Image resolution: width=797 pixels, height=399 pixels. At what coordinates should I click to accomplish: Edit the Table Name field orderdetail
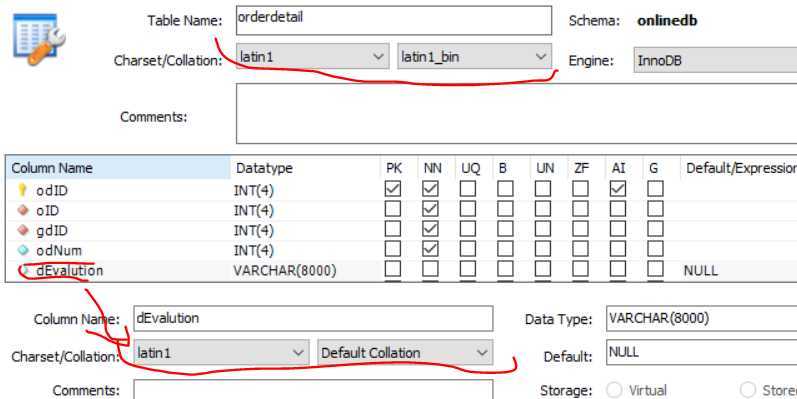coord(394,20)
